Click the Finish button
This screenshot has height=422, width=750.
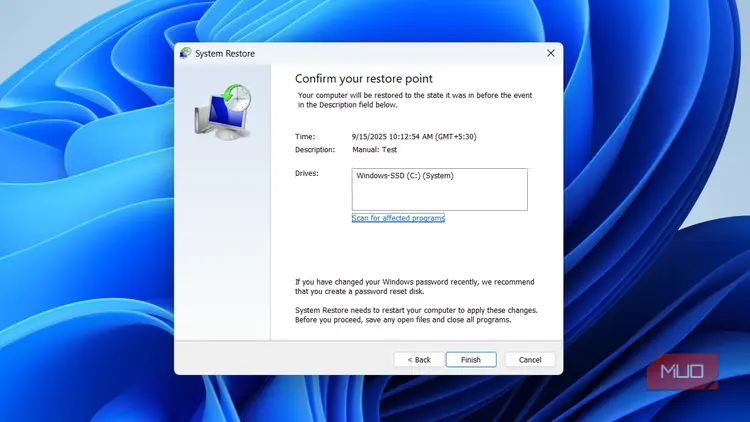pyautogui.click(x=471, y=359)
